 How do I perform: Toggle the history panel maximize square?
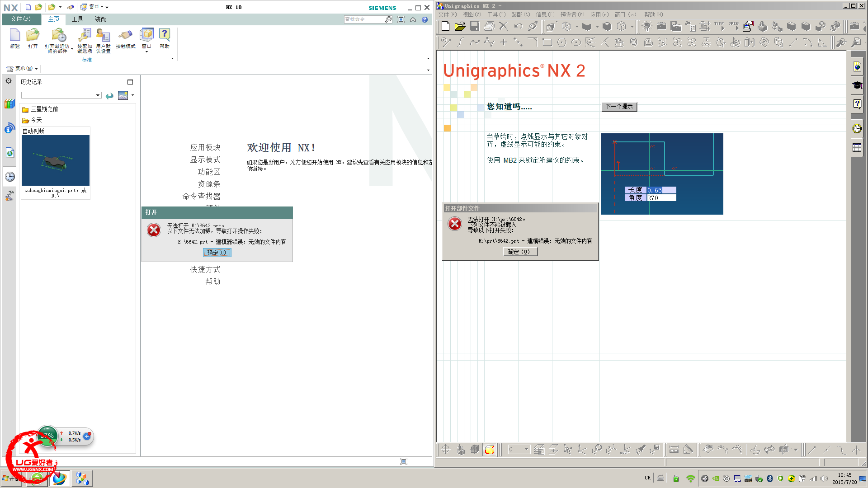pos(130,82)
